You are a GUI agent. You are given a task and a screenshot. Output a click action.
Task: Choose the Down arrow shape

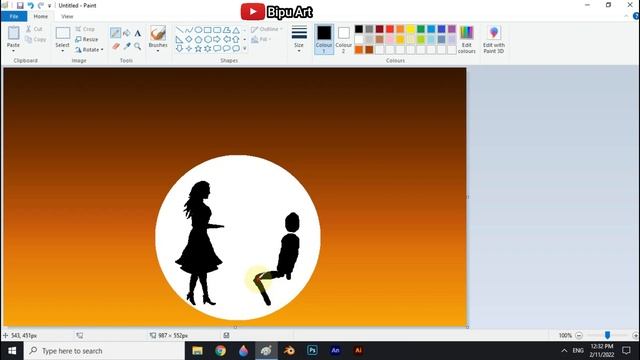[x=179, y=49]
